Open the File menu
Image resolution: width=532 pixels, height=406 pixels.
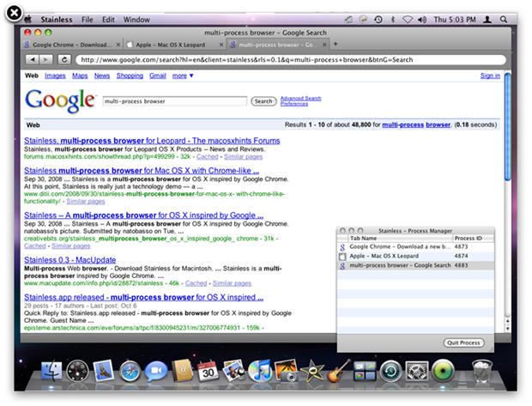(x=88, y=20)
